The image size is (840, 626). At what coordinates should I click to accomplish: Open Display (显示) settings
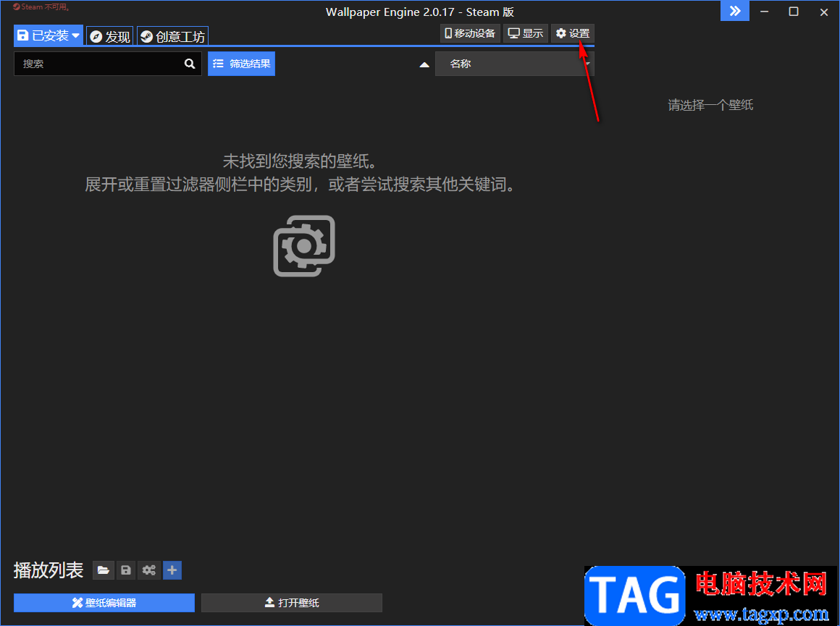(526, 33)
